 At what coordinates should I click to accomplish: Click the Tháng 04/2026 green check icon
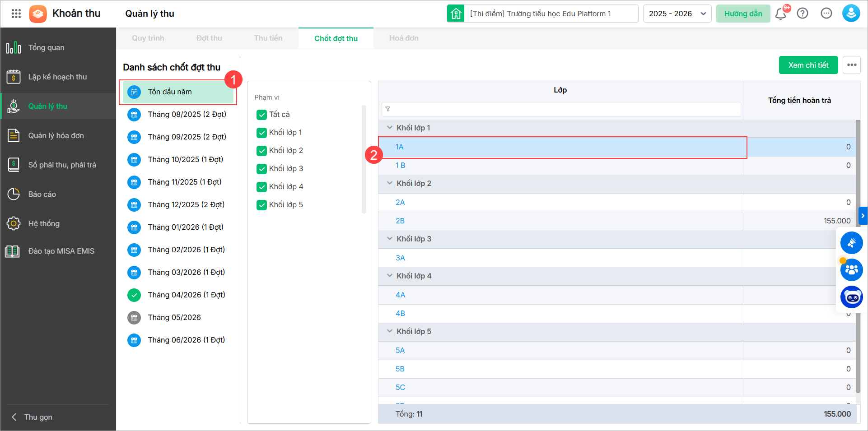coord(134,295)
